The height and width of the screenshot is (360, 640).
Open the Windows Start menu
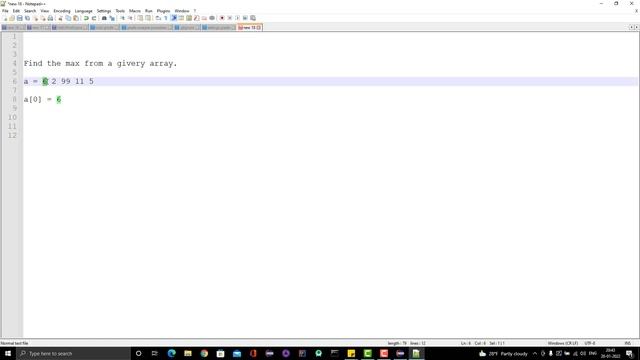click(x=8, y=353)
